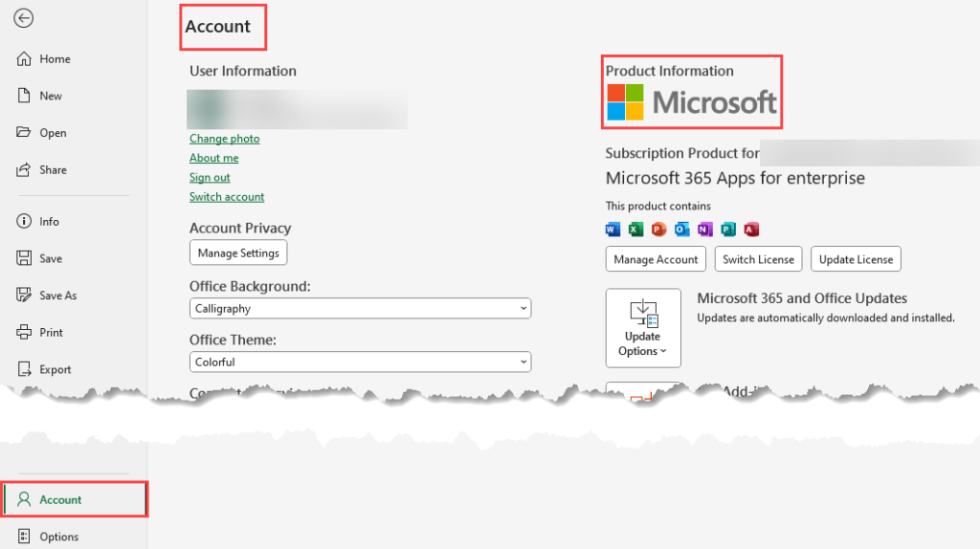Click the 'This product contains' label
Image resolution: width=980 pixels, height=549 pixels.
658,206
